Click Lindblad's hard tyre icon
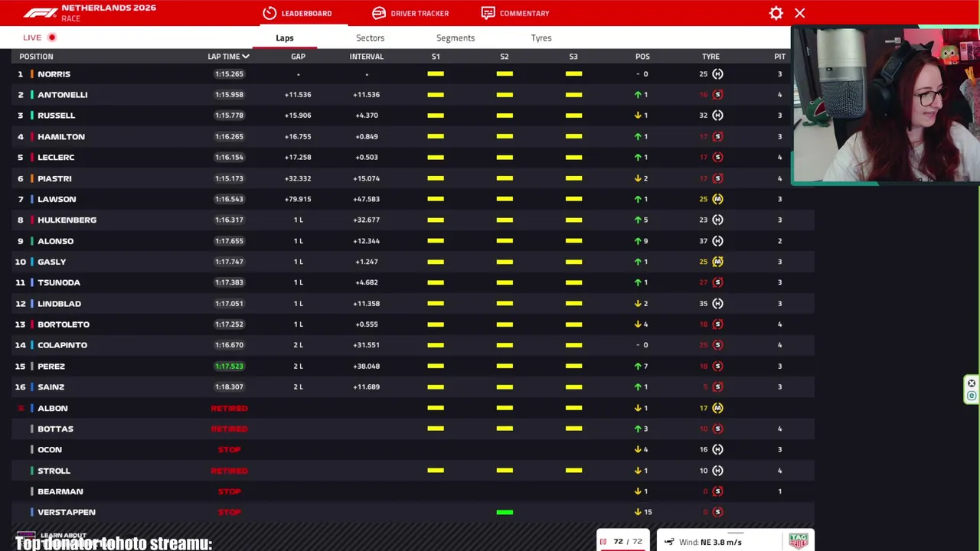980x551 pixels. (x=717, y=304)
